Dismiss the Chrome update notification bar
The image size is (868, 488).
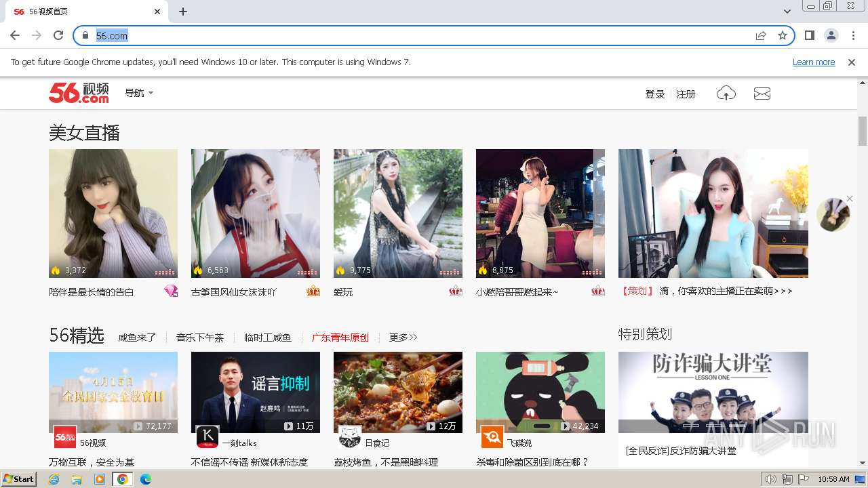[x=852, y=62]
